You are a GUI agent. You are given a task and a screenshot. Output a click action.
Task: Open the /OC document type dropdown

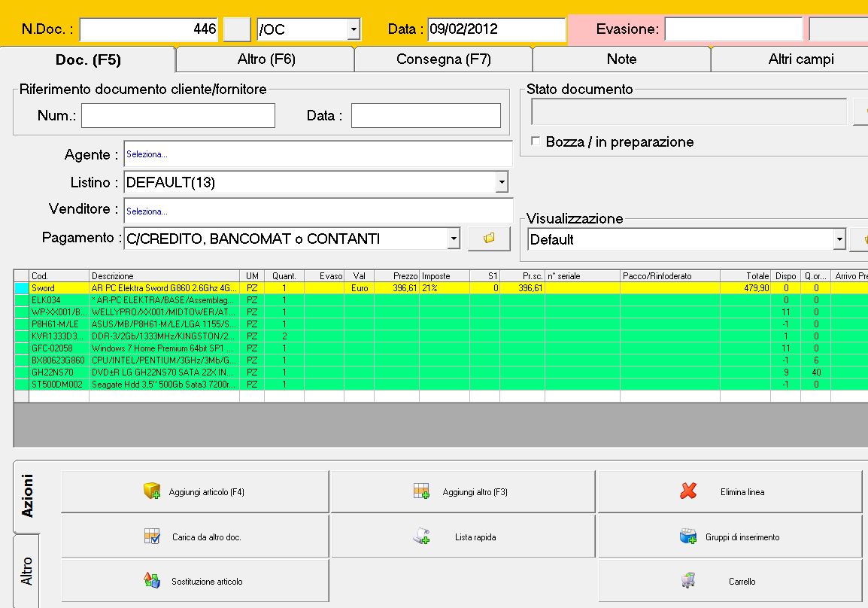(x=354, y=30)
